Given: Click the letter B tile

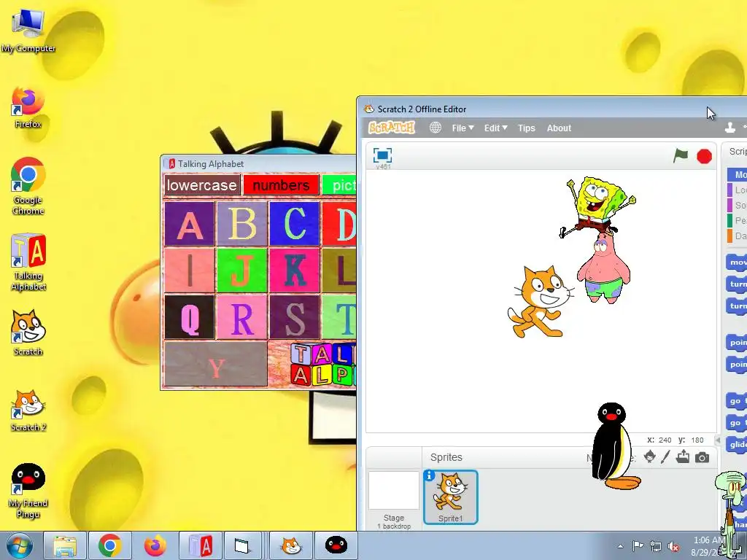Looking at the screenshot, I should pos(242,224).
